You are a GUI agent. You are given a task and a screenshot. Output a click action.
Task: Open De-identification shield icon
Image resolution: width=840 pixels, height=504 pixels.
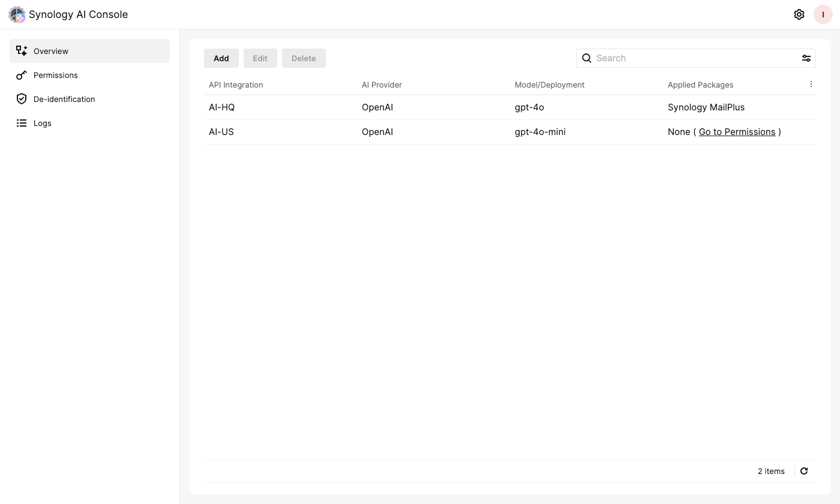tap(22, 99)
